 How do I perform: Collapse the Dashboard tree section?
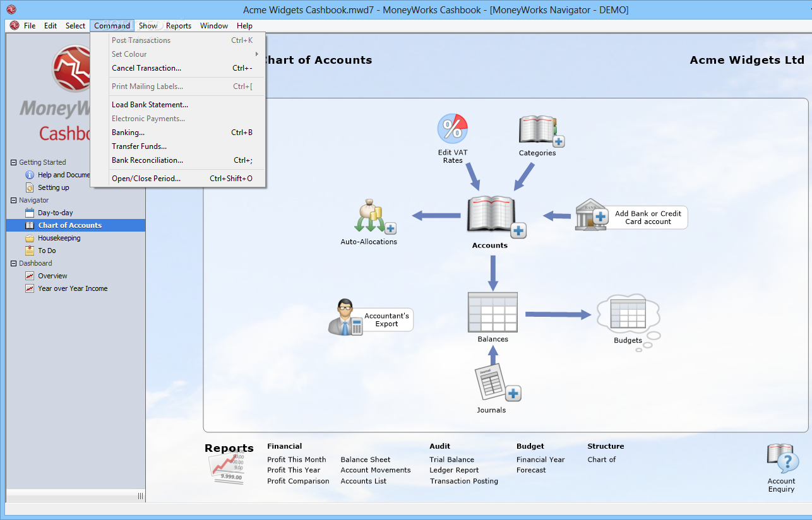(14, 263)
